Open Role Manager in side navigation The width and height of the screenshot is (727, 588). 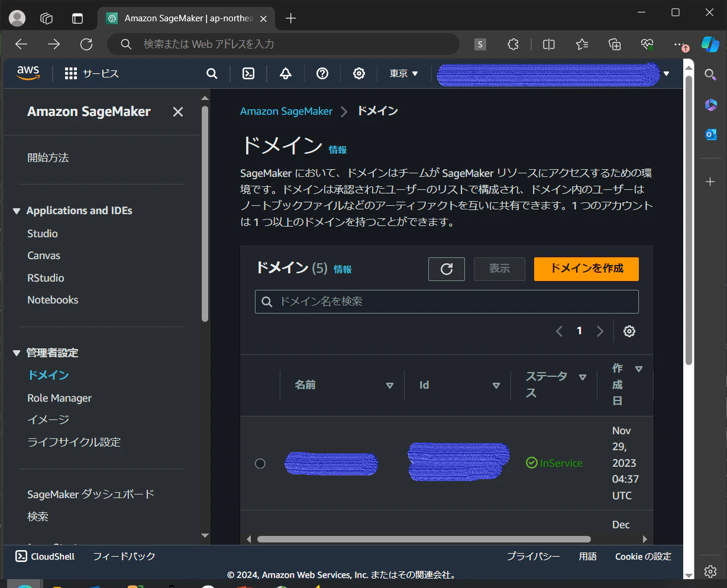59,398
